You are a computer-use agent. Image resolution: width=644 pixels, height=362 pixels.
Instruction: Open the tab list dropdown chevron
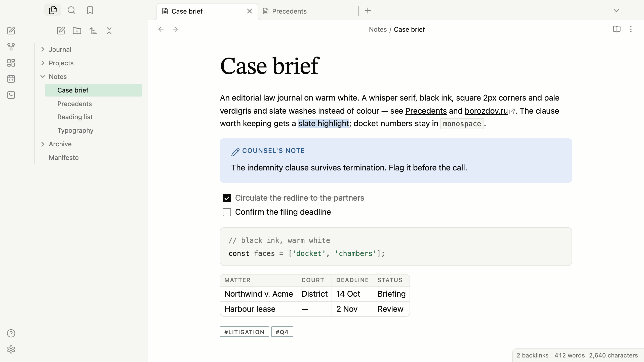(x=616, y=11)
